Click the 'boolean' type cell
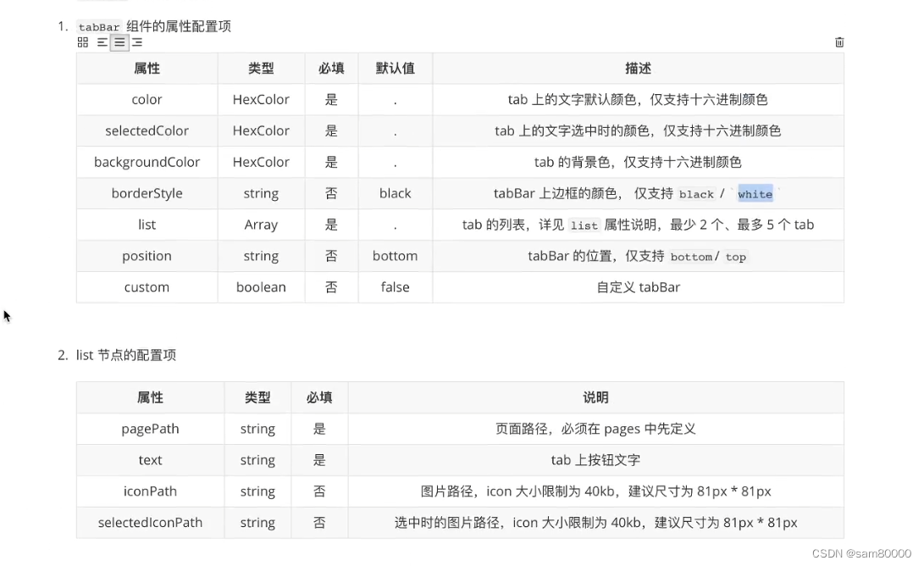This screenshot has width=924, height=566. pos(261,287)
